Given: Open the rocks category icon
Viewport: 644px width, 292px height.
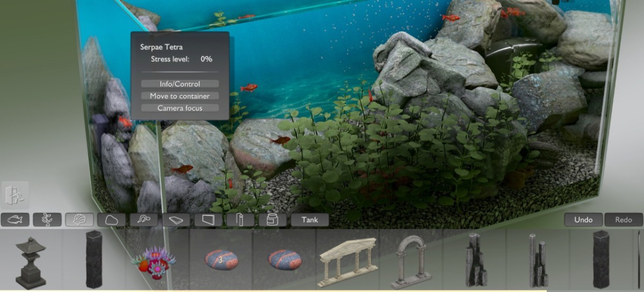Looking at the screenshot, I should (111, 220).
